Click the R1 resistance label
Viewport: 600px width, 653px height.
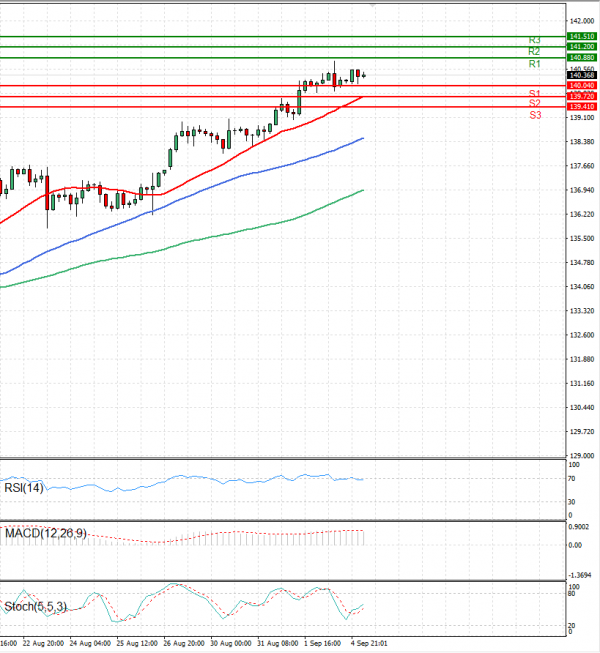(x=535, y=64)
